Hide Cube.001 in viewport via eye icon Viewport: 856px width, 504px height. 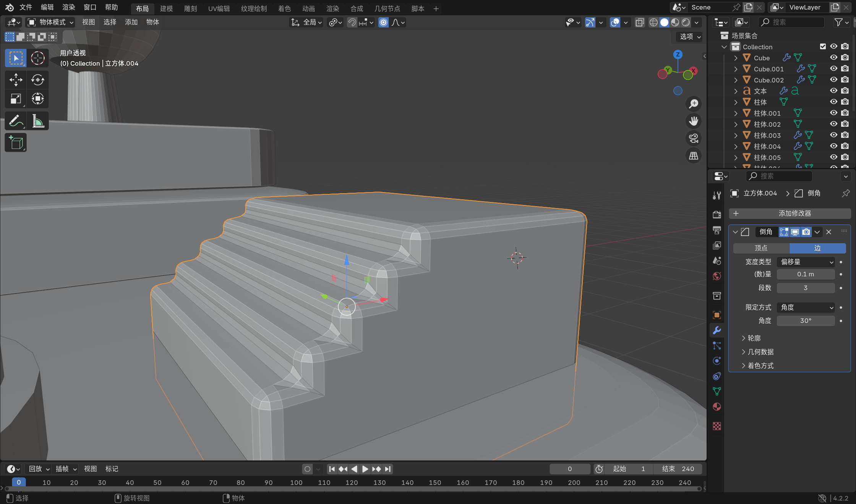[x=833, y=69]
